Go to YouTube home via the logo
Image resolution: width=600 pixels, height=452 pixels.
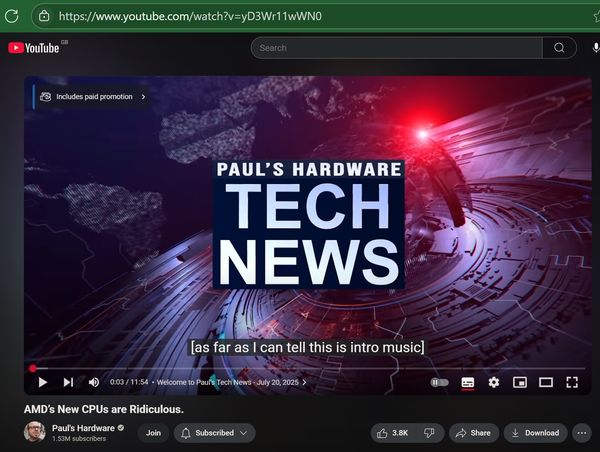pos(34,48)
